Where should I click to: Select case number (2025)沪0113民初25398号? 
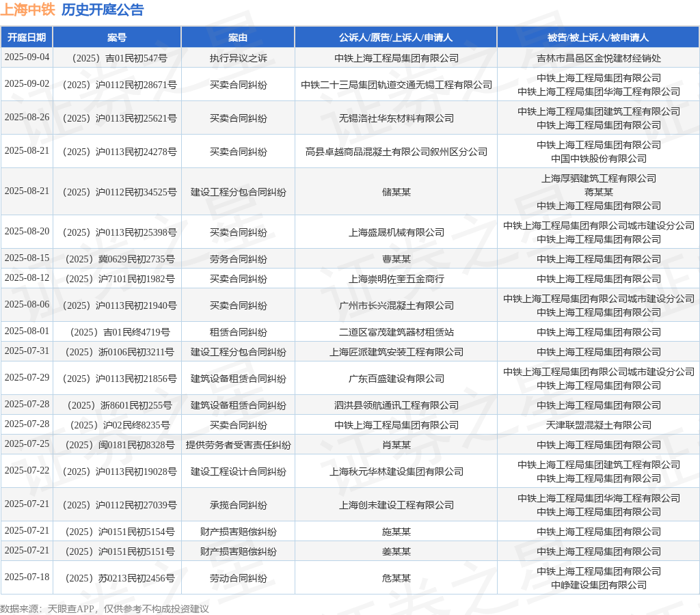[x=119, y=232]
